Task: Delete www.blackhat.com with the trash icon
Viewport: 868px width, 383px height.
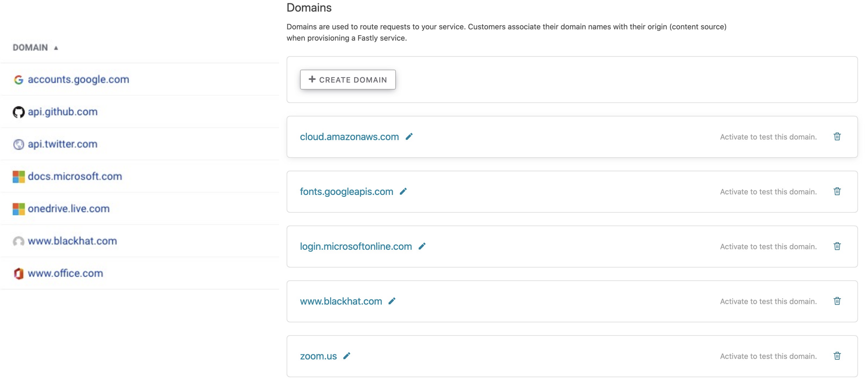Action: pos(837,301)
